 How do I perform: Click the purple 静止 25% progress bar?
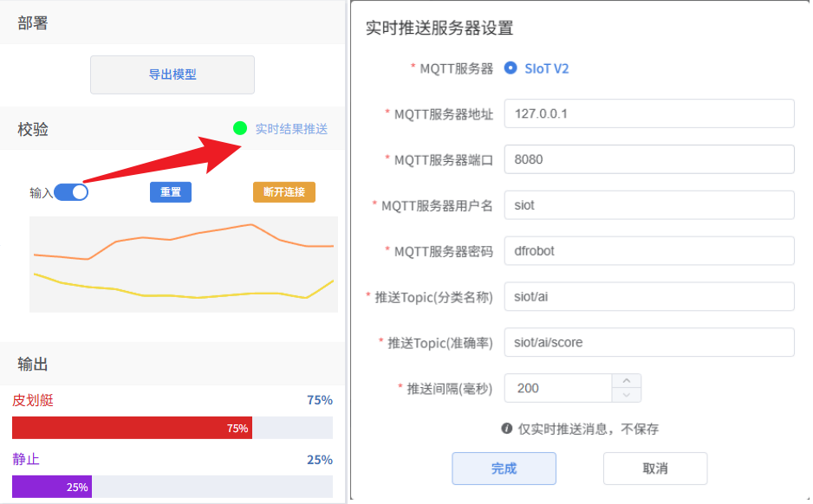point(52,487)
